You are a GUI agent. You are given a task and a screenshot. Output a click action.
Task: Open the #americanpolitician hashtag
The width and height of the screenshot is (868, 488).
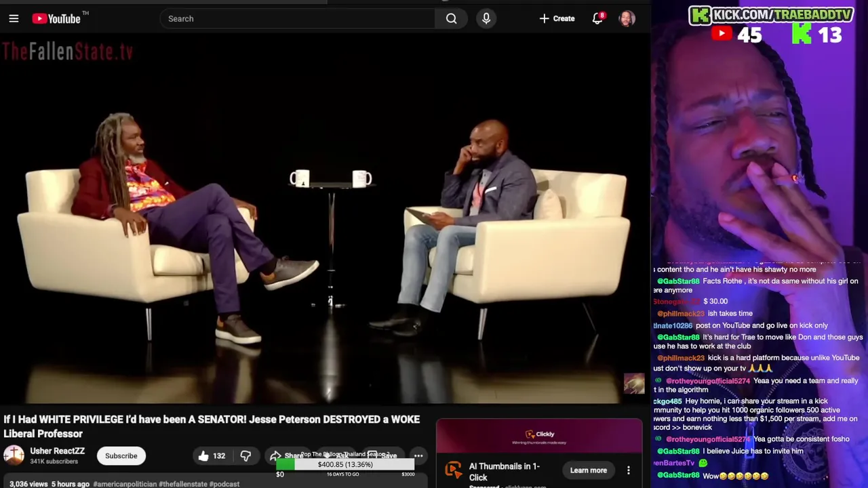click(125, 484)
